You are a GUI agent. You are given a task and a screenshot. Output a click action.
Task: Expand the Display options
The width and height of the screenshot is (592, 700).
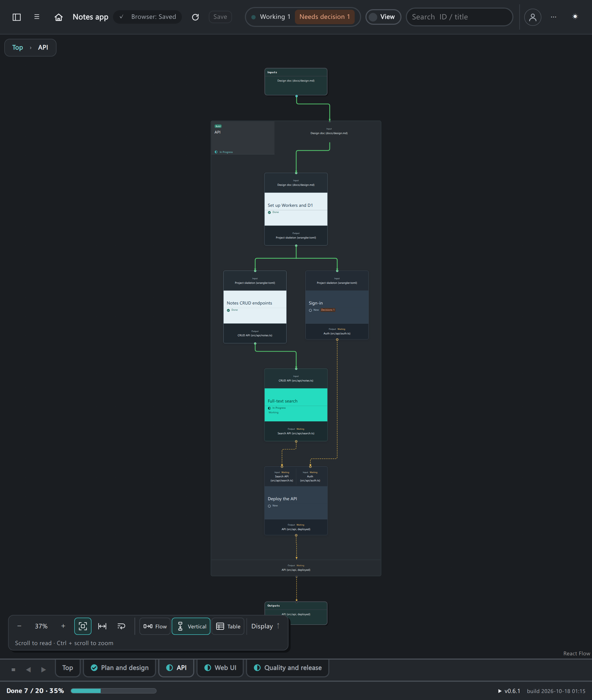click(266, 626)
